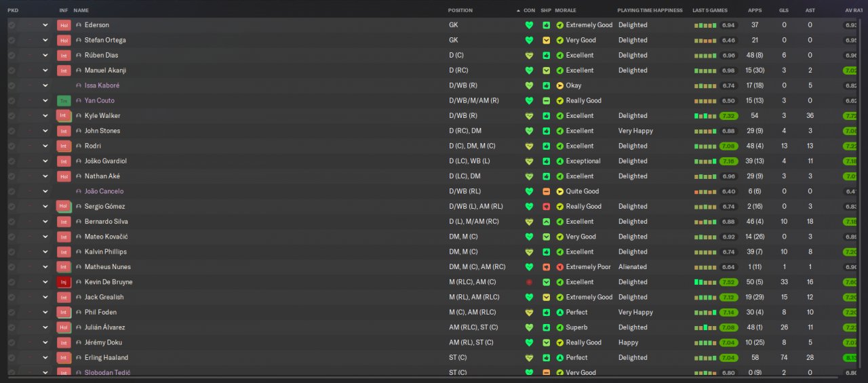Click Stefan Ortega's Hol info badge
868x383 pixels.
tap(64, 40)
